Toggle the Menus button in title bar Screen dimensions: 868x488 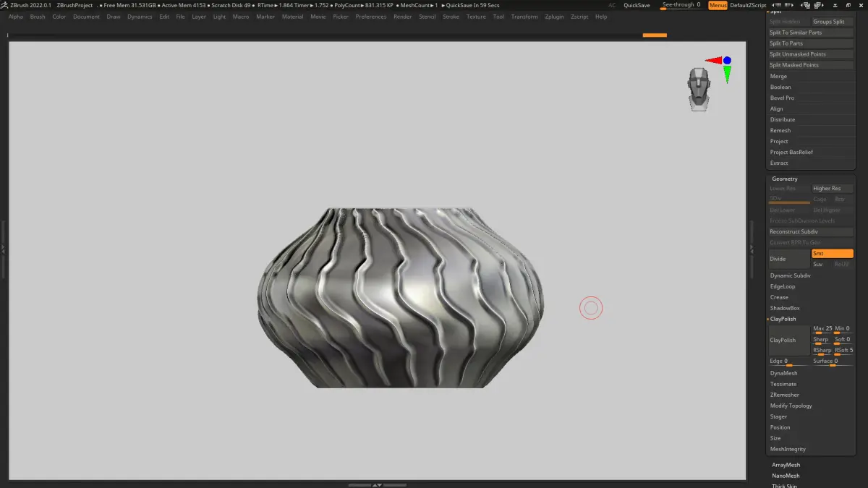(x=718, y=5)
